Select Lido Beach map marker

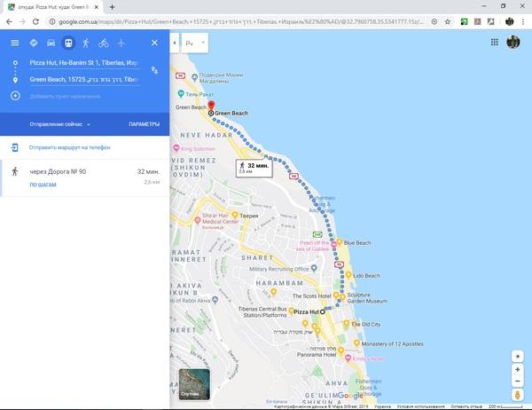348,275
